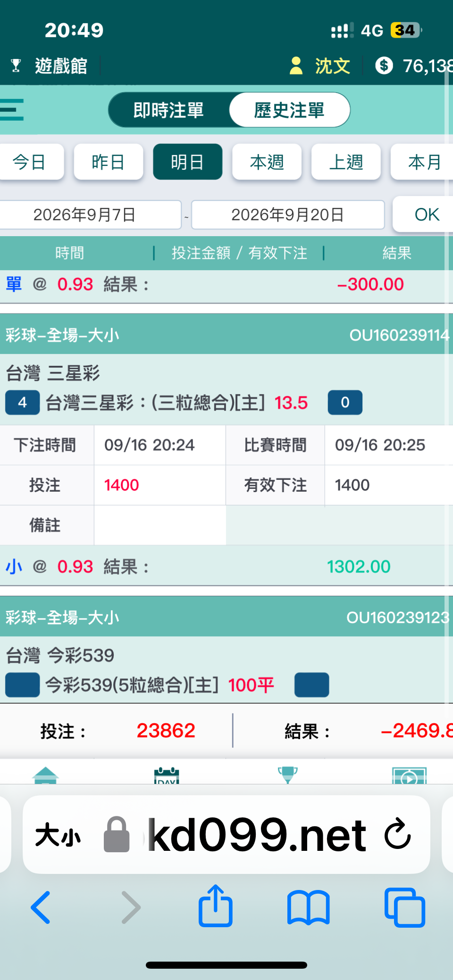The height and width of the screenshot is (980, 453).
Task: Tap the trophy icon beside 遊戲館
Action: [16, 66]
